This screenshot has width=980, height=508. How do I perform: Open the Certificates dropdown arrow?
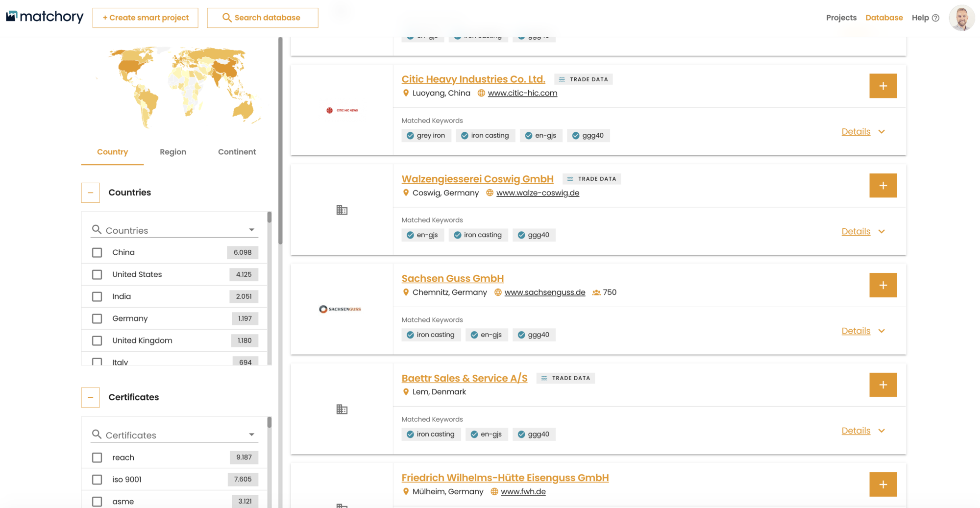point(251,435)
